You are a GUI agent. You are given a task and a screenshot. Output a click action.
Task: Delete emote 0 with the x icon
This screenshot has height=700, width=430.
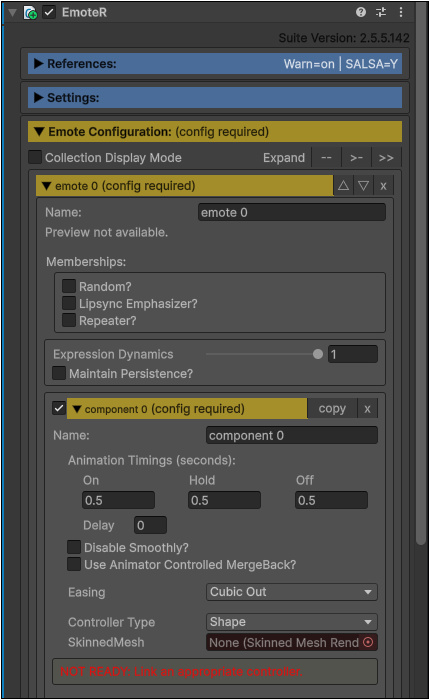tap(383, 186)
